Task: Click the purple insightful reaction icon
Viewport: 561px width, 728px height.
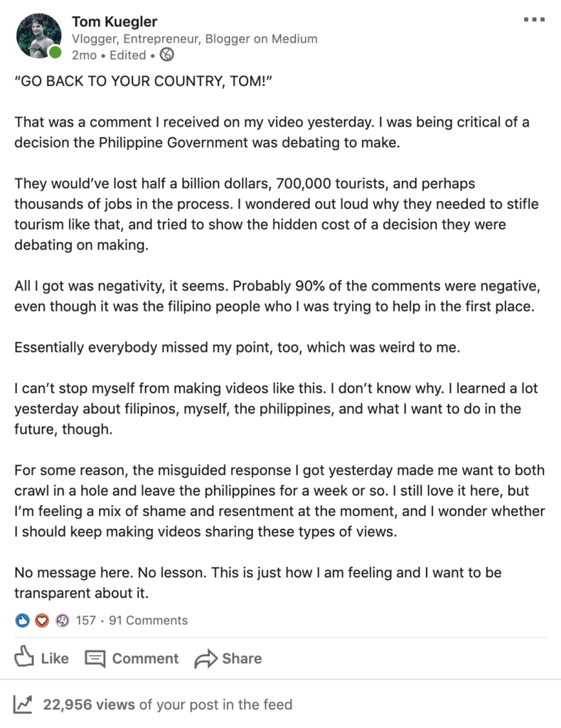Action: (62, 620)
